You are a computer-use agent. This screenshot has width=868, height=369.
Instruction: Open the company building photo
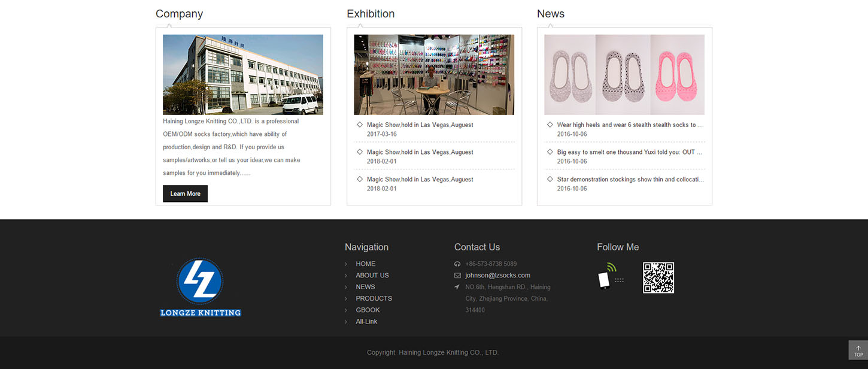pos(243,74)
